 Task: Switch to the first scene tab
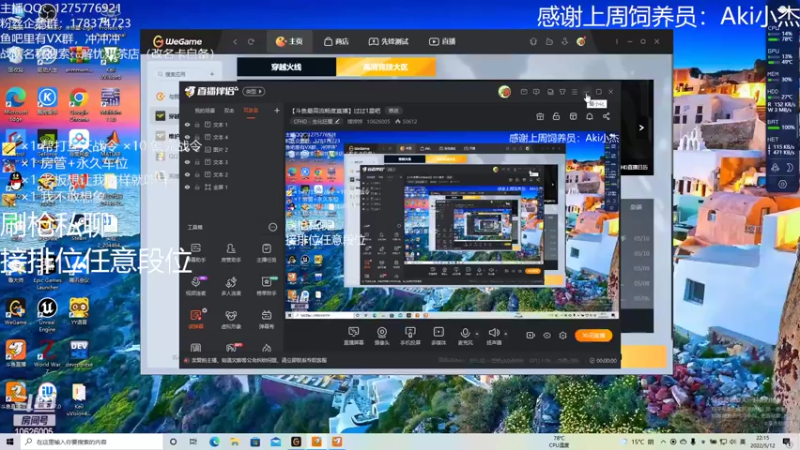click(x=205, y=110)
